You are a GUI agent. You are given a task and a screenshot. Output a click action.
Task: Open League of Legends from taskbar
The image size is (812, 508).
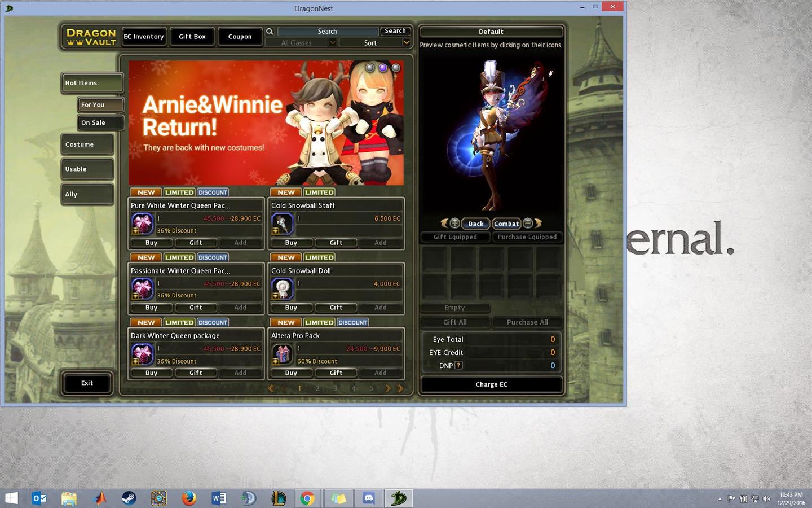[x=278, y=498]
